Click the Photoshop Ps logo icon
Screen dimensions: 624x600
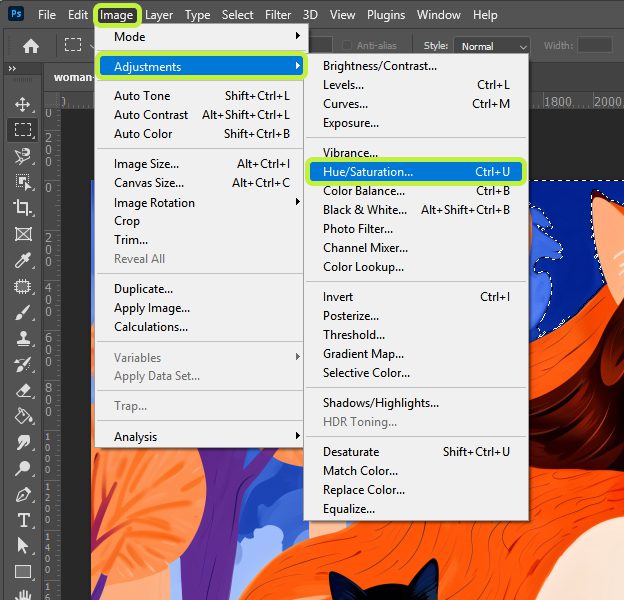16,14
